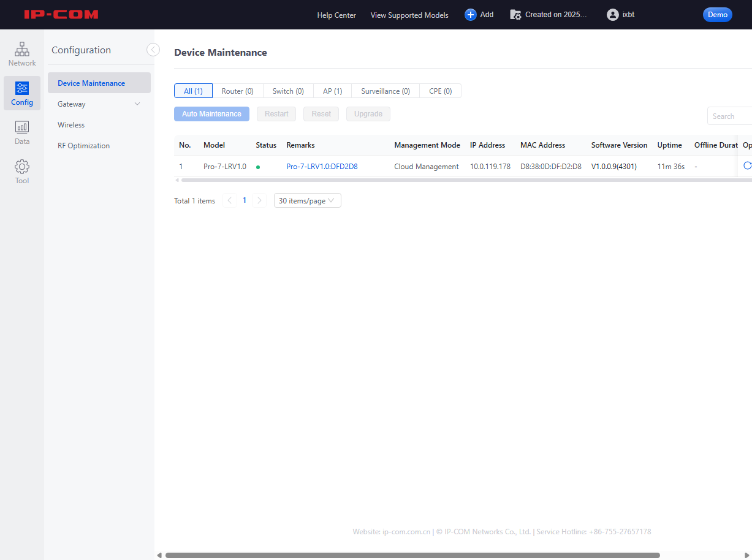Image resolution: width=752 pixels, height=560 pixels.
Task: Click the Software Version column header
Action: (619, 145)
